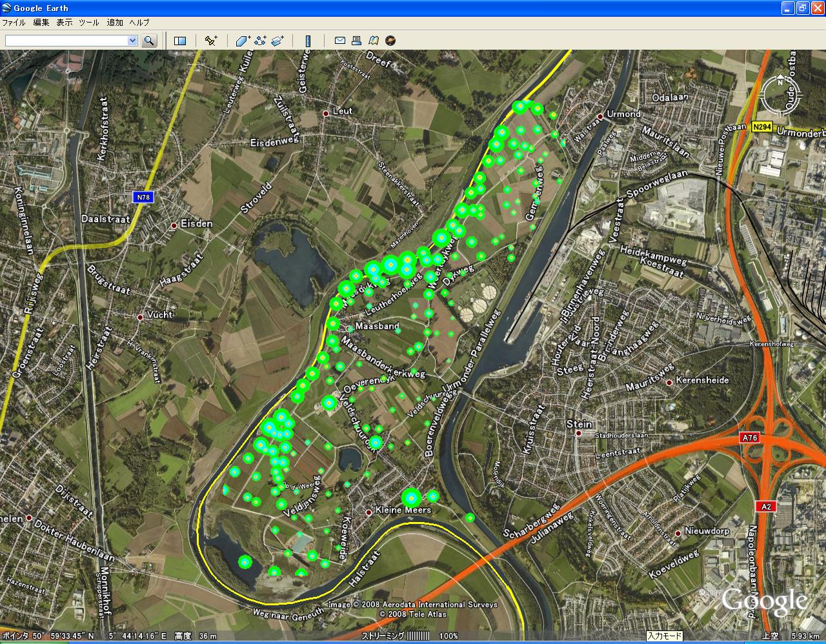Expand the search history dropdown arrow
This screenshot has width=826, height=644.
[132, 41]
